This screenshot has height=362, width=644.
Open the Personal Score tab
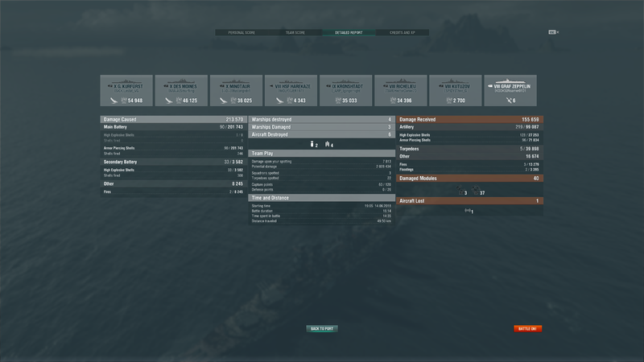point(242,32)
